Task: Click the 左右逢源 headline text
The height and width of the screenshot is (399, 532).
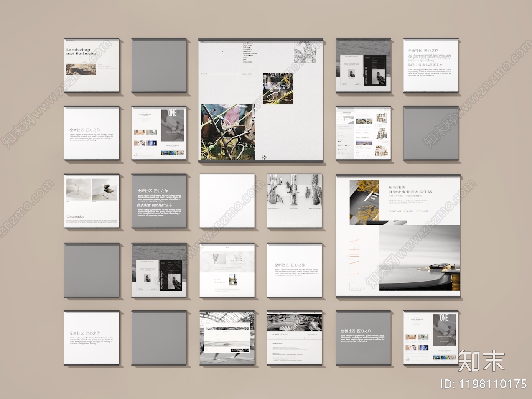Action: point(397,187)
